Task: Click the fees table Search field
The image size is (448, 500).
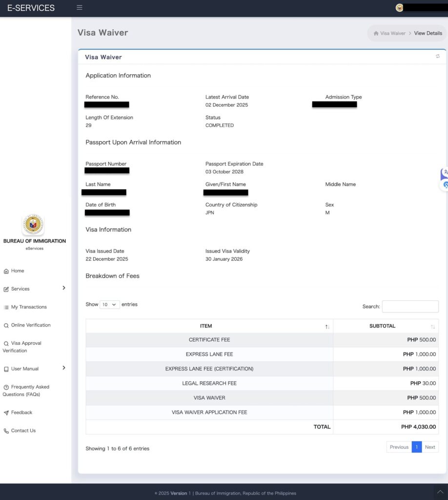Action: [x=410, y=307]
